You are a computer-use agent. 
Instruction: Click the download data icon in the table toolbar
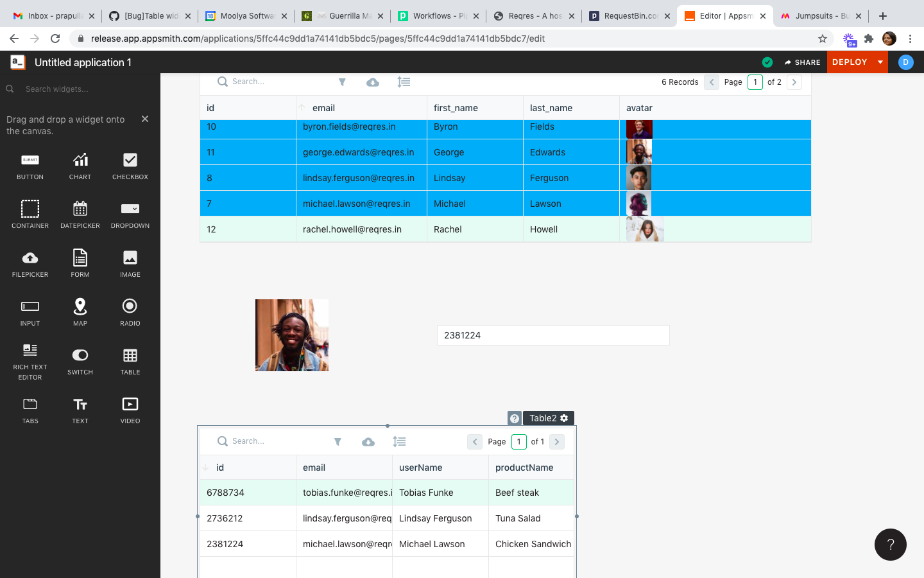(x=373, y=82)
